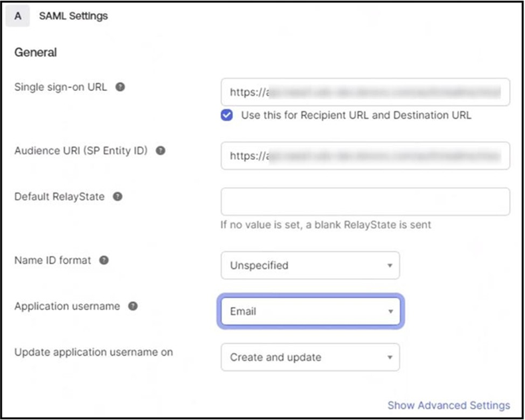Click the A step badge
The height and width of the screenshot is (420, 525).
(x=18, y=16)
